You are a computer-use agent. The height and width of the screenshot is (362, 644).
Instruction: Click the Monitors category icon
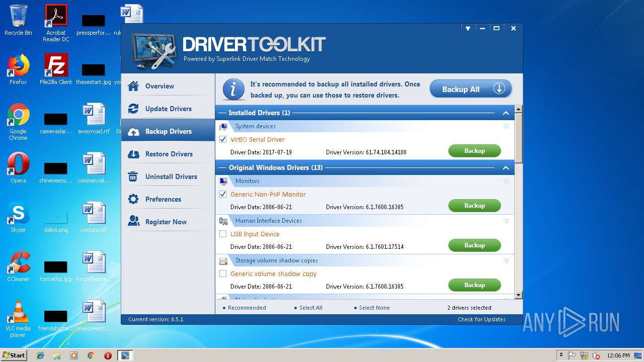[x=223, y=181]
